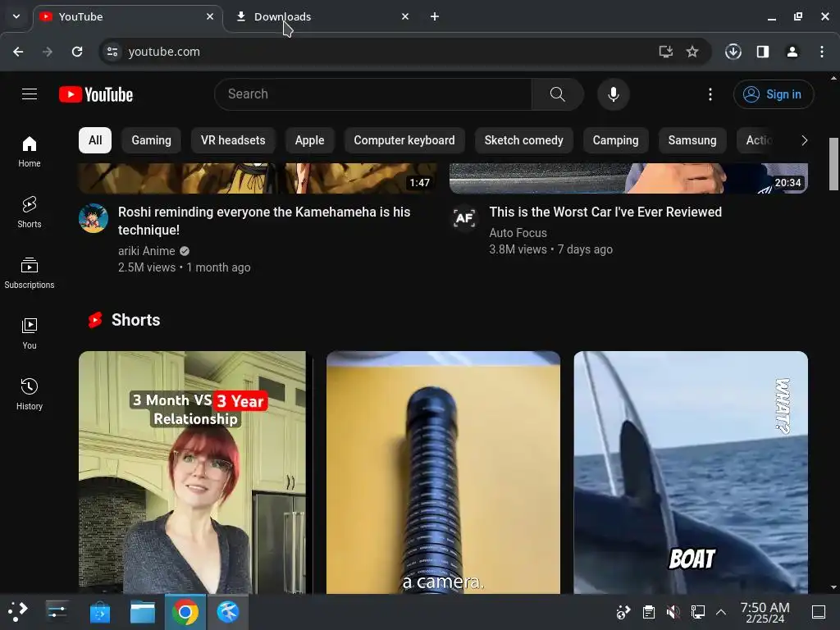Open ariki Anime channel avatar
Viewport: 840px width, 630px height.
coord(94,218)
